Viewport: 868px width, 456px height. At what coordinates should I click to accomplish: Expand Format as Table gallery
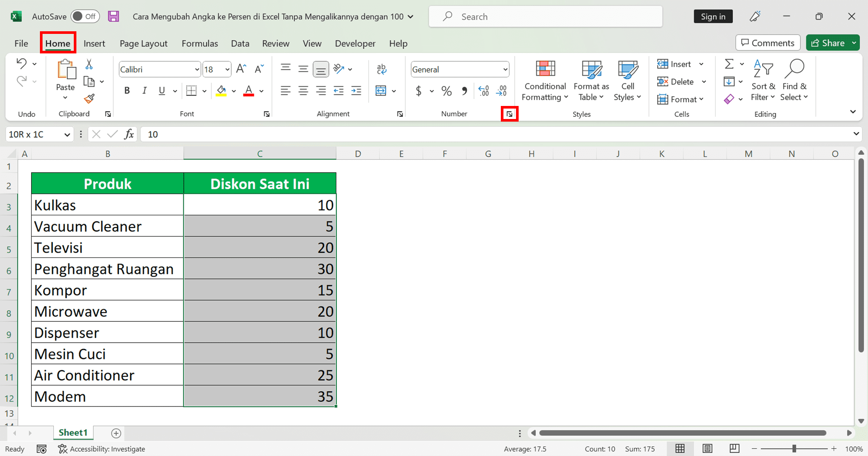[591, 81]
